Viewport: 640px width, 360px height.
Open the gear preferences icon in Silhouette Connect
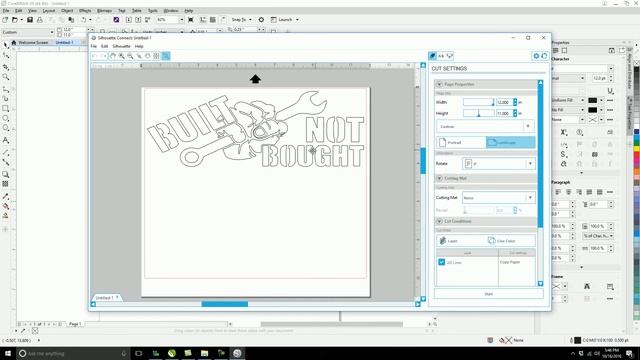pyautogui.click(x=536, y=56)
